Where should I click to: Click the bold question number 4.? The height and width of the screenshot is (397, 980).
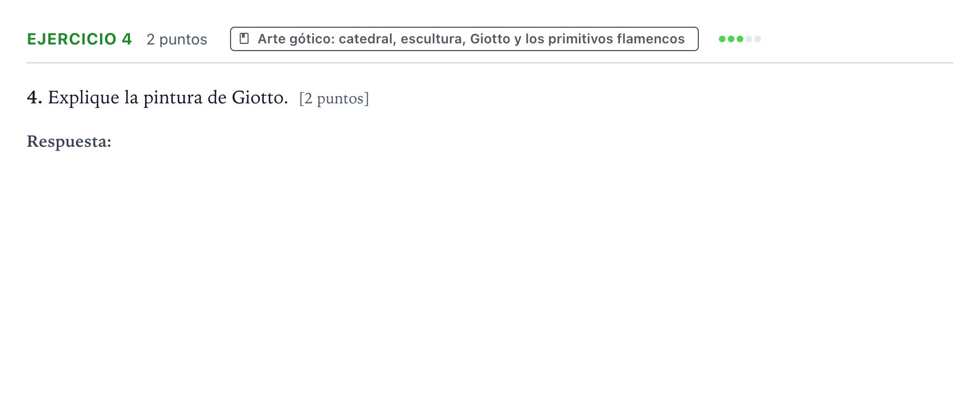[34, 97]
